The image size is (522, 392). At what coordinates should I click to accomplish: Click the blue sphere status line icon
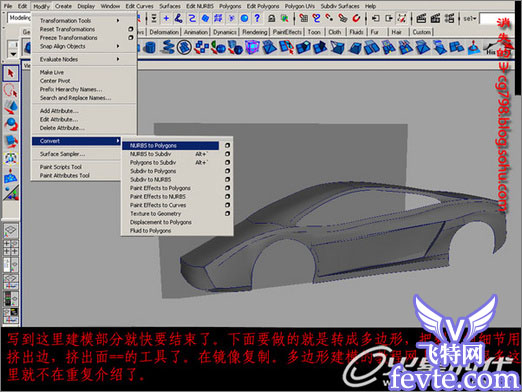244,18
